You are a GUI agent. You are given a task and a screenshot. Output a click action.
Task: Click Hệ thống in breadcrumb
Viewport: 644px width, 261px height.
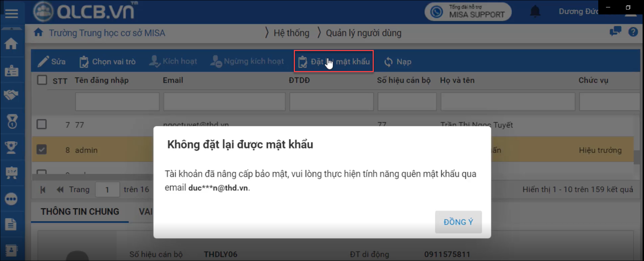click(x=291, y=33)
